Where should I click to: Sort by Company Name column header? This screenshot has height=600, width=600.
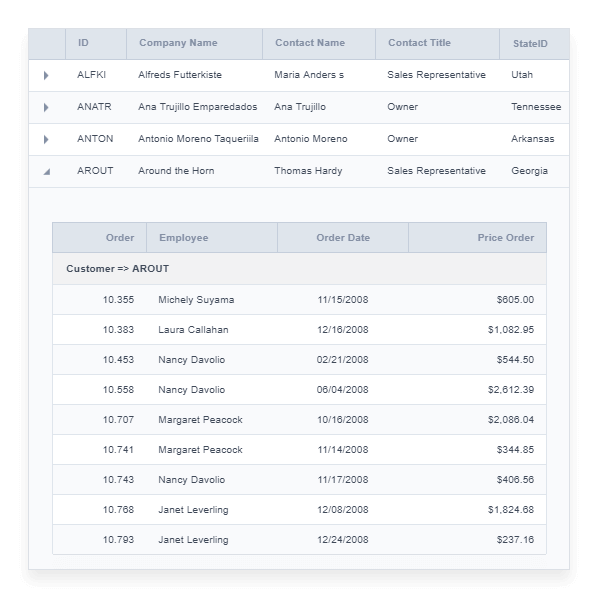click(195, 43)
